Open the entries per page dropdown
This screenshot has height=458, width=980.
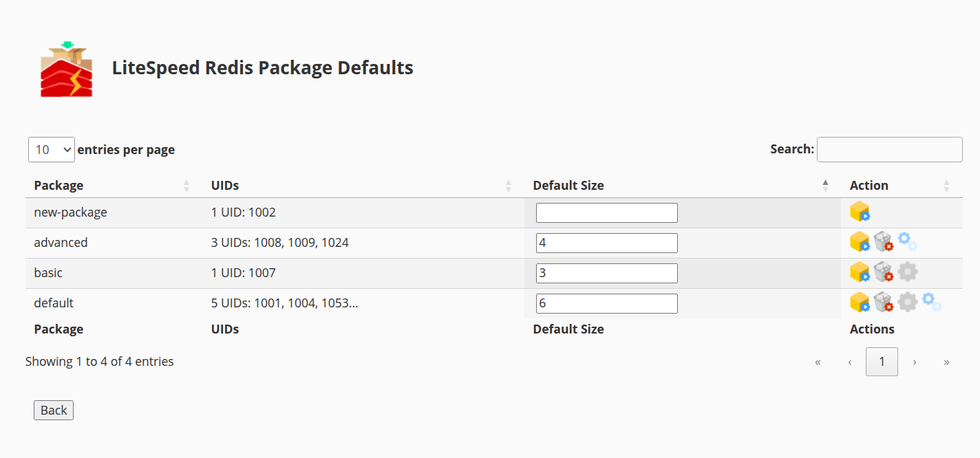[51, 149]
